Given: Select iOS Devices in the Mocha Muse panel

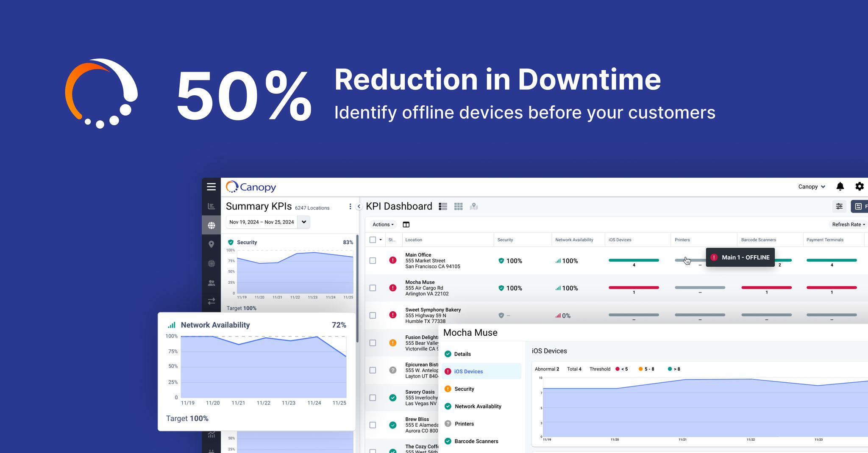Looking at the screenshot, I should [481, 371].
